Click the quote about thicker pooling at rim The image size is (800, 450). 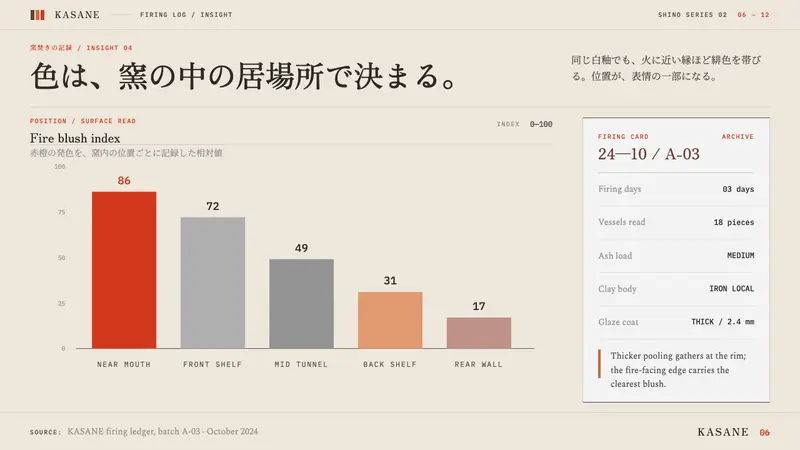(x=679, y=370)
